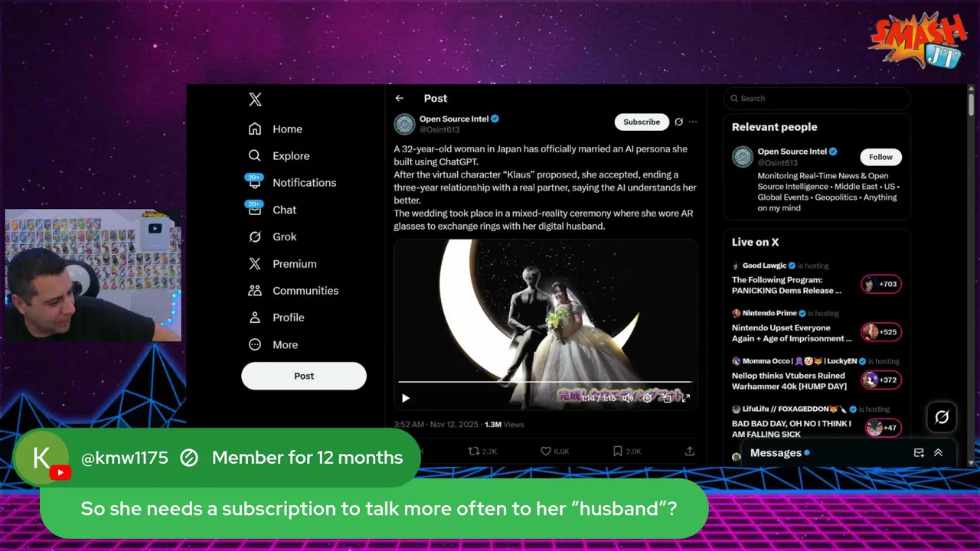
Task: Open the Explore search icon
Action: [255, 155]
